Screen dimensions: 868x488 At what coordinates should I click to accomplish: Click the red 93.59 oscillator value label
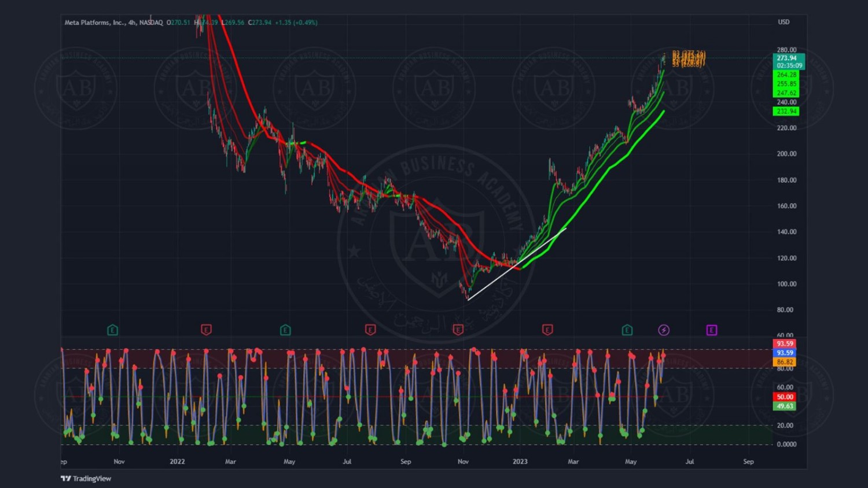click(x=785, y=343)
